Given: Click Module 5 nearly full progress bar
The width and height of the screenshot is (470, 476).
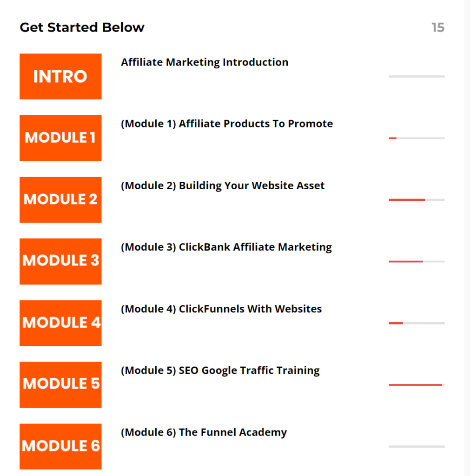Looking at the screenshot, I should [x=417, y=385].
